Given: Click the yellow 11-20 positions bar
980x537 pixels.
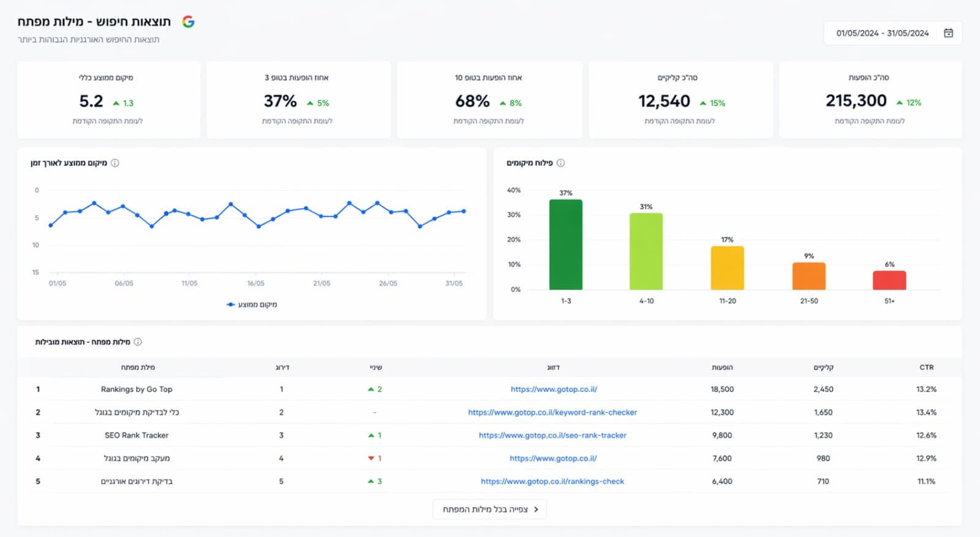Looking at the screenshot, I should click(x=727, y=268).
